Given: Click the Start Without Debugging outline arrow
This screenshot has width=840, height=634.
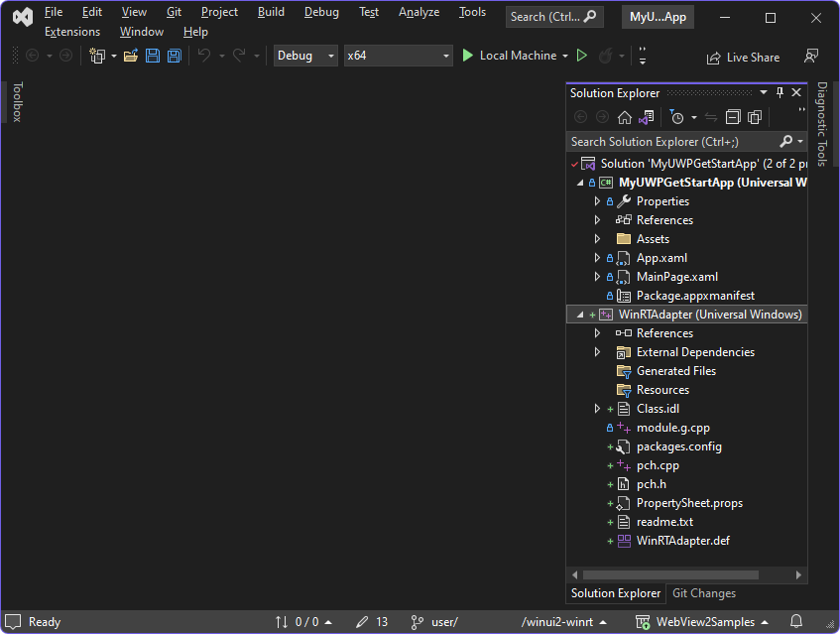Looking at the screenshot, I should (x=582, y=56).
